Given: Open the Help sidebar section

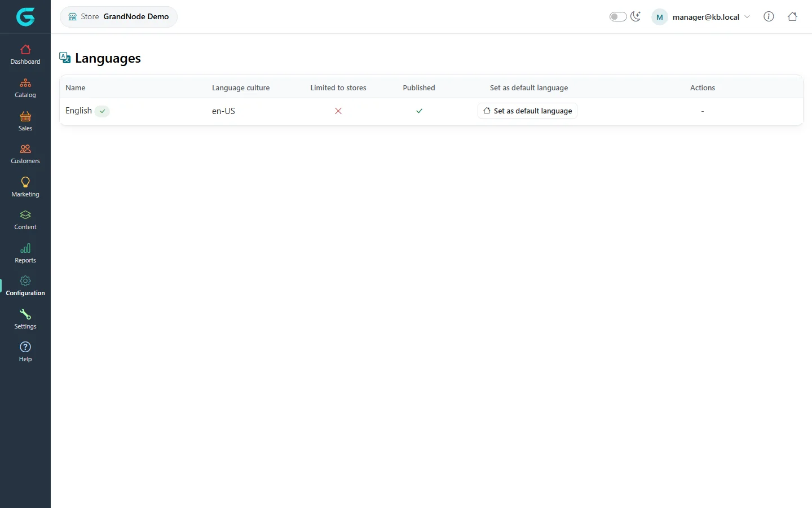Looking at the screenshot, I should coord(25,352).
